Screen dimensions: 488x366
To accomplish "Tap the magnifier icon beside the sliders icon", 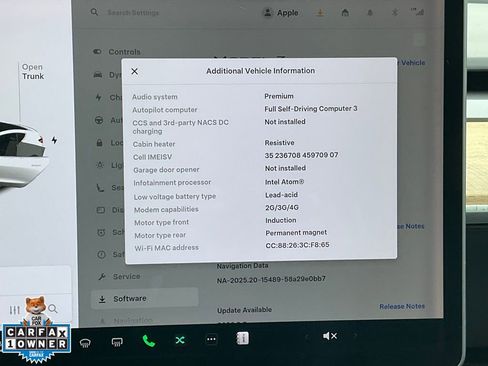I will tap(53, 309).
